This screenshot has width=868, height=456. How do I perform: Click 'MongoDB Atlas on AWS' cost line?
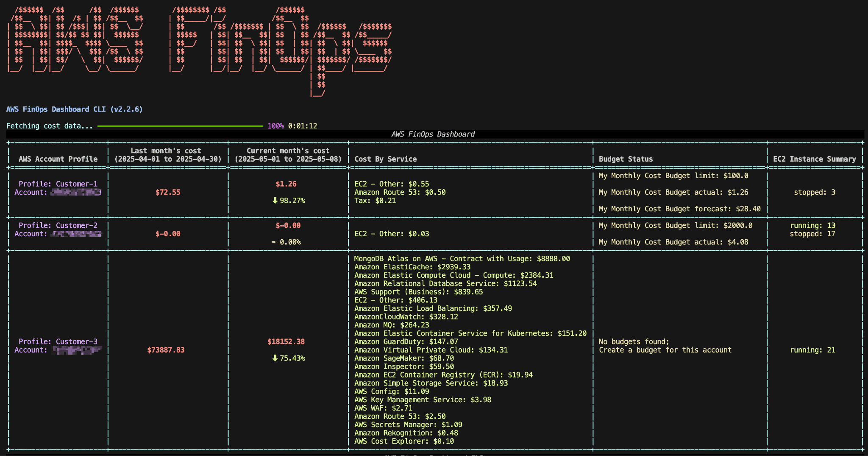point(462,259)
